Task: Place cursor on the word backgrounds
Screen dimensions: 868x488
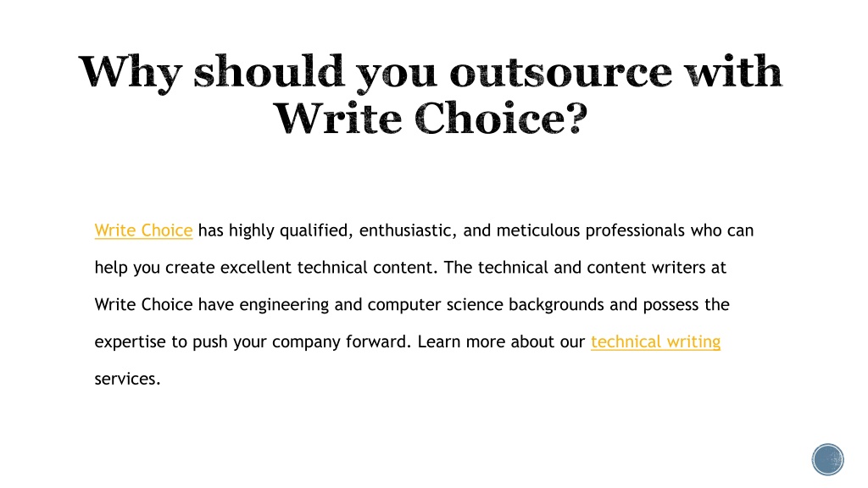Action: pos(556,305)
